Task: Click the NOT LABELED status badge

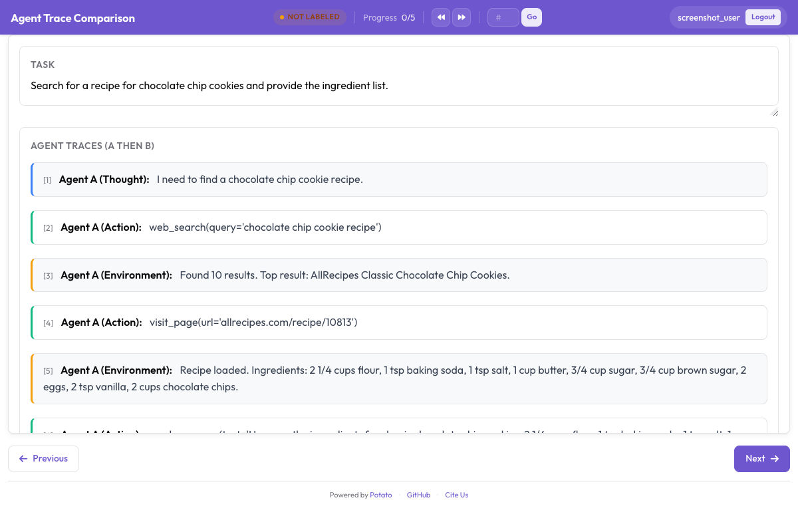Action: tap(310, 17)
